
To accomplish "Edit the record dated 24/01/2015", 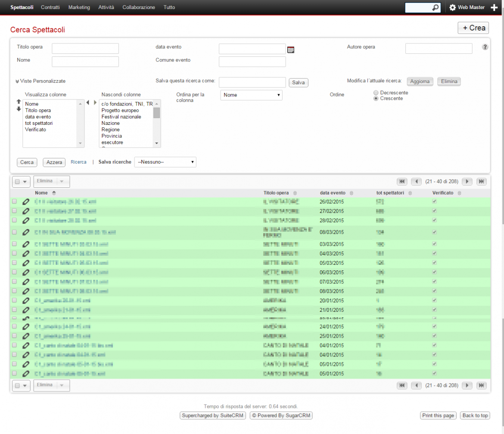I will pos(26,327).
